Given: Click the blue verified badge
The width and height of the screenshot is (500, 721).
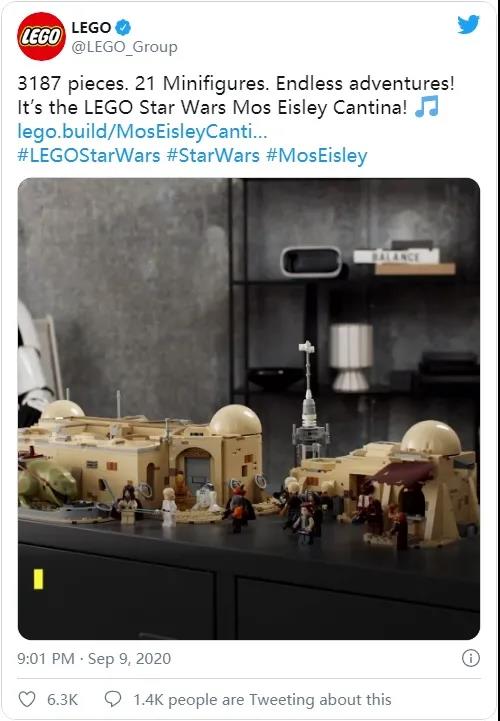Looking at the screenshot, I should coord(123,28).
